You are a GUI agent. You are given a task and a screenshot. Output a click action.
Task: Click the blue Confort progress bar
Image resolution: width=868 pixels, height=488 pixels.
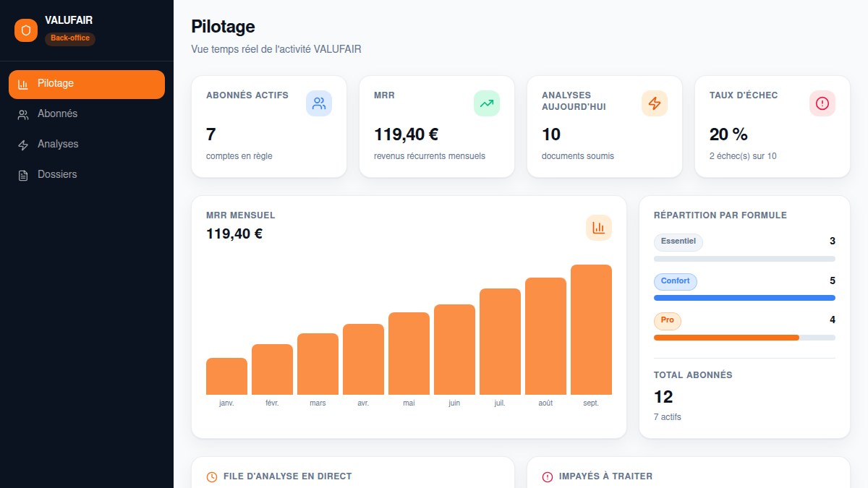click(x=744, y=298)
